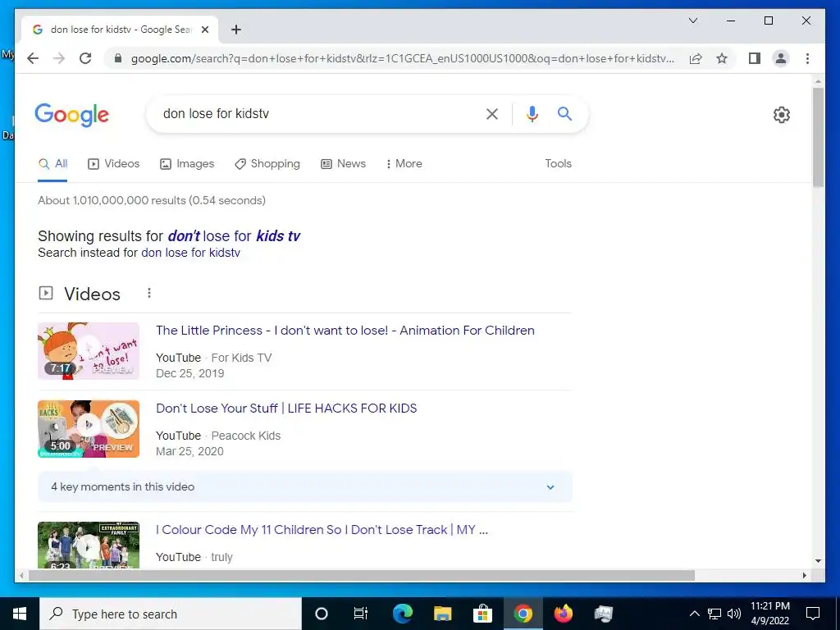The width and height of the screenshot is (840, 630).
Task: Click the padlock site info icon
Action: coord(118,58)
